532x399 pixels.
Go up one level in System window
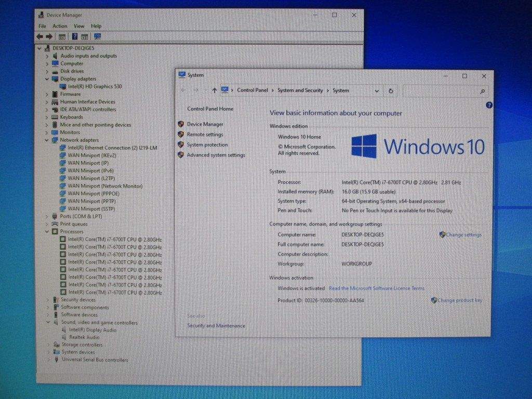[214, 90]
